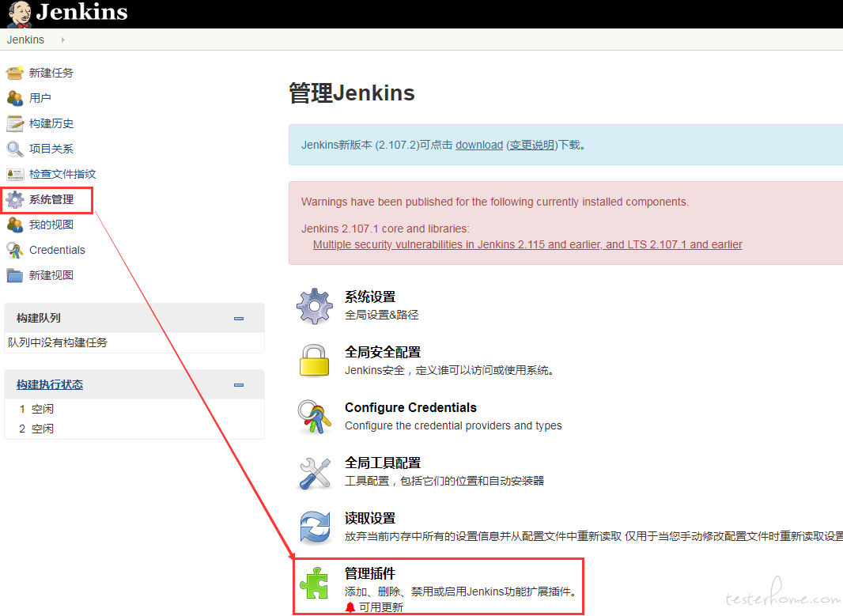The height and width of the screenshot is (616, 843).
Task: Collapse the 构建执行状态 panel
Action: pyautogui.click(x=239, y=385)
